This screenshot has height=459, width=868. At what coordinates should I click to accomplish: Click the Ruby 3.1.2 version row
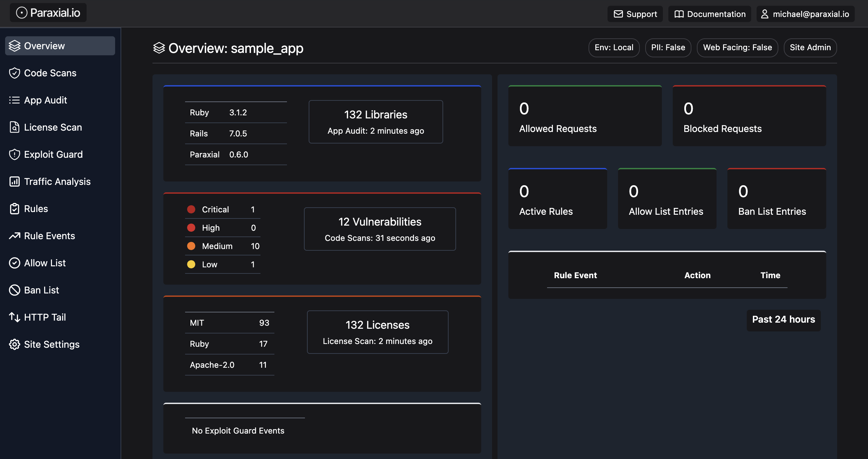(x=236, y=112)
